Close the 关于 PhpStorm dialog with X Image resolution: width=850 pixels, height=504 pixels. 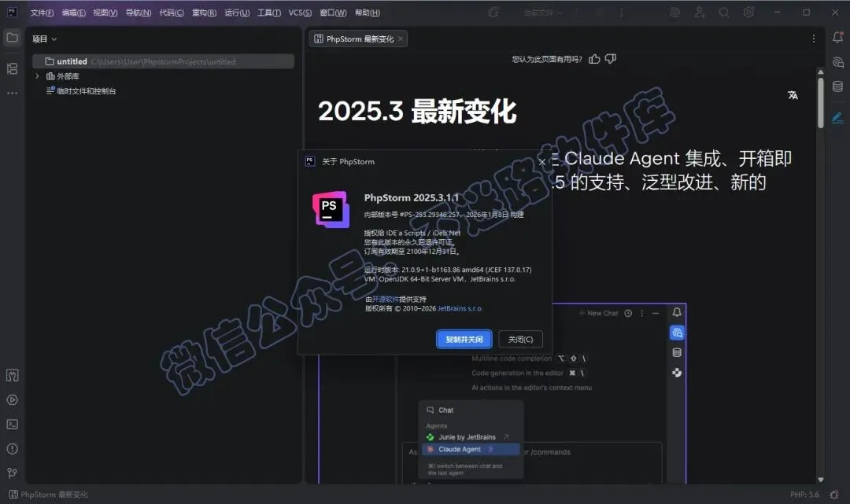tap(541, 162)
